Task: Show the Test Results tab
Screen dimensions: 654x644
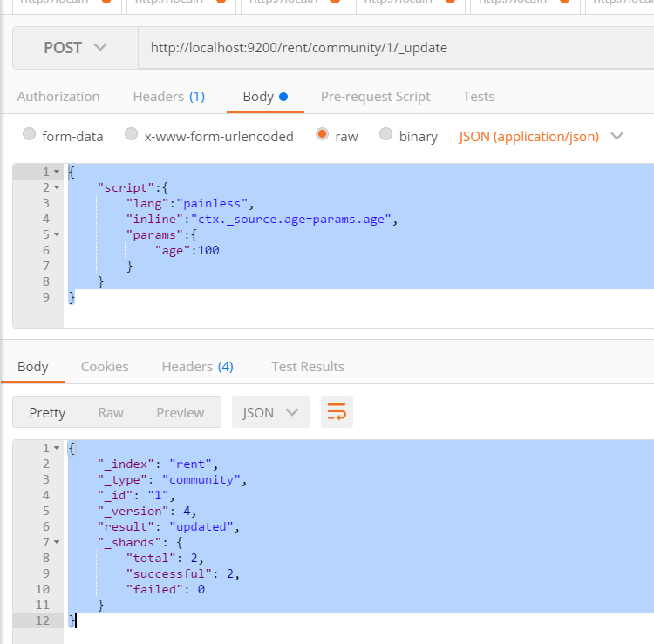Action: [x=307, y=367]
